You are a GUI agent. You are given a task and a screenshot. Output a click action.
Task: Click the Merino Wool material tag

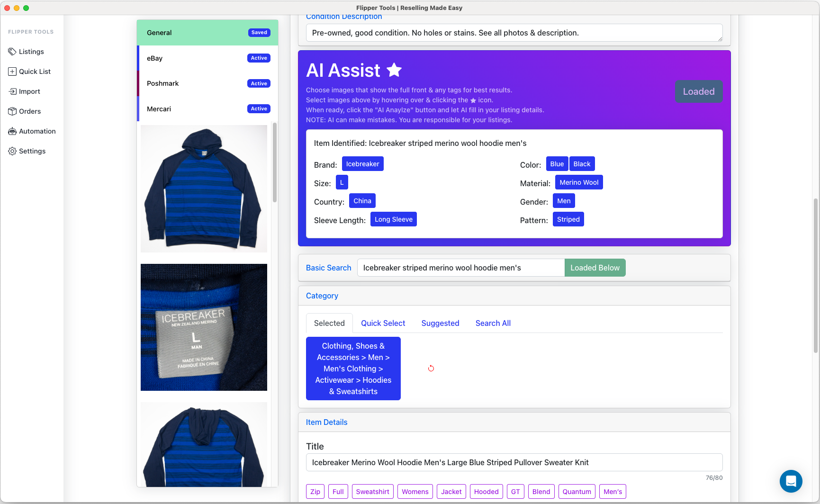(579, 182)
